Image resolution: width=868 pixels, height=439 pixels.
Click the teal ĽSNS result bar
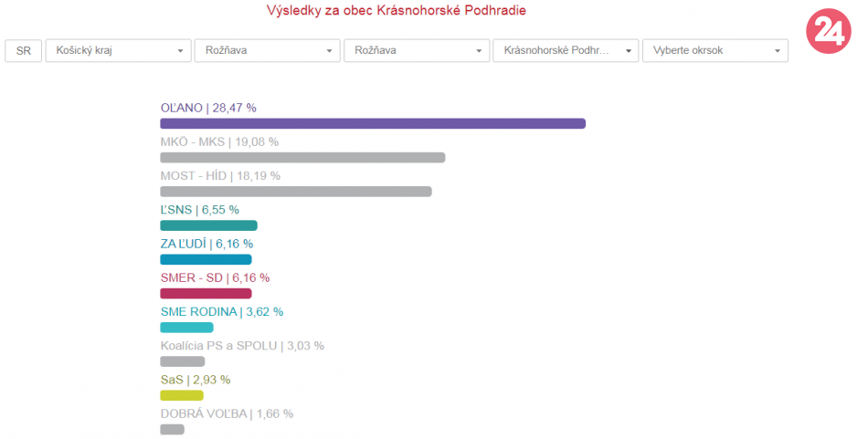(208, 225)
